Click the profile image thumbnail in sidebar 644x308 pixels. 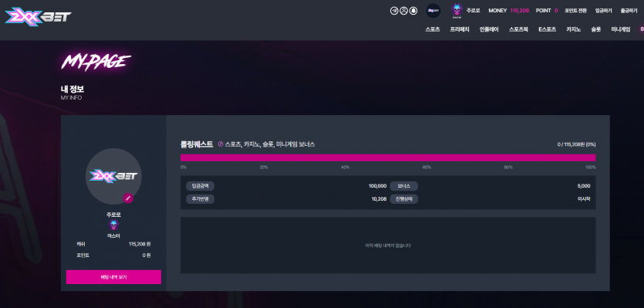[x=113, y=177]
